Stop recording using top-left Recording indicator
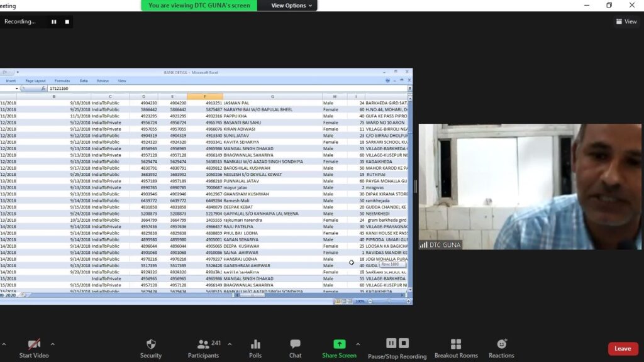This screenshot has width=644, height=362. coord(67,21)
